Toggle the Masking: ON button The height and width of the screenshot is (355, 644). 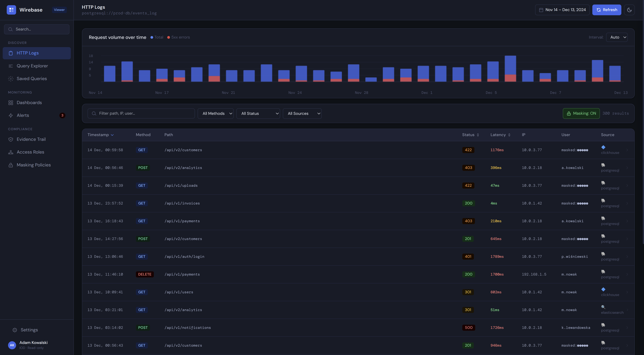581,113
